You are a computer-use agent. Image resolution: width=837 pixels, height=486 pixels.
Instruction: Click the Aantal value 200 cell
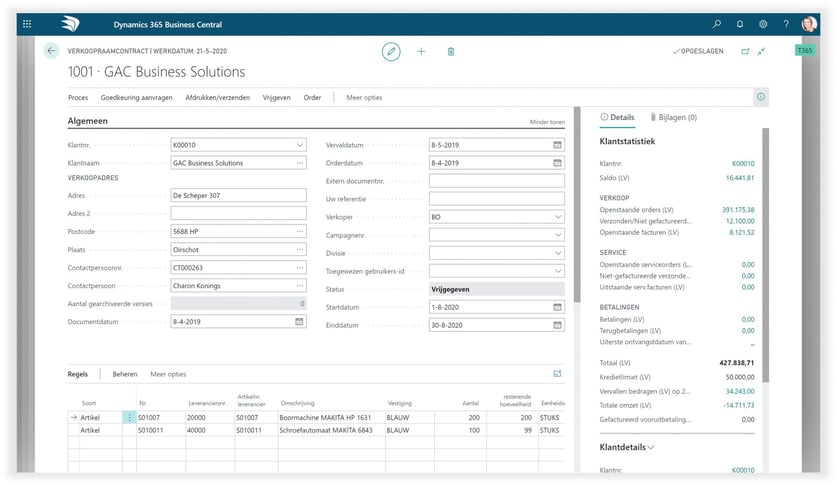pos(460,418)
